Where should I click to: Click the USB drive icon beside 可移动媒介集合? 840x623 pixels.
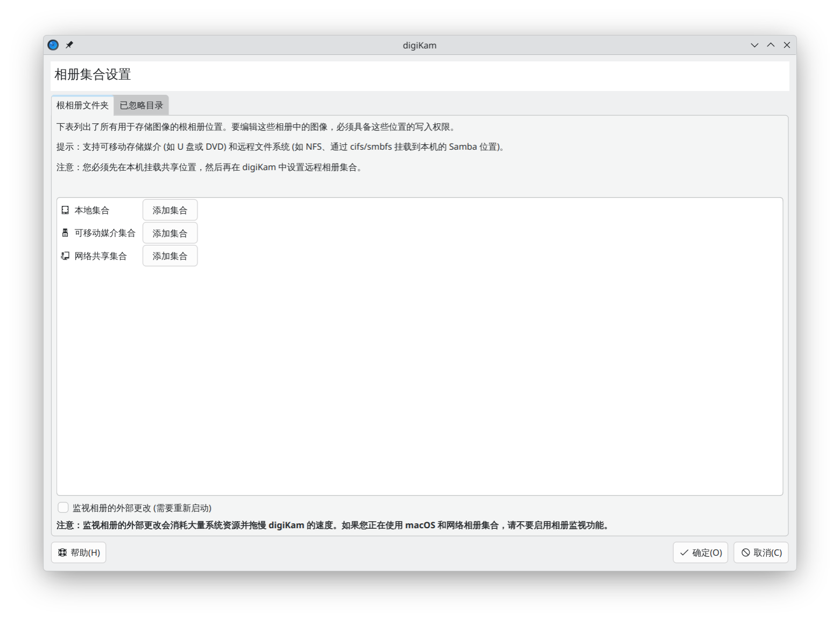pos(65,233)
